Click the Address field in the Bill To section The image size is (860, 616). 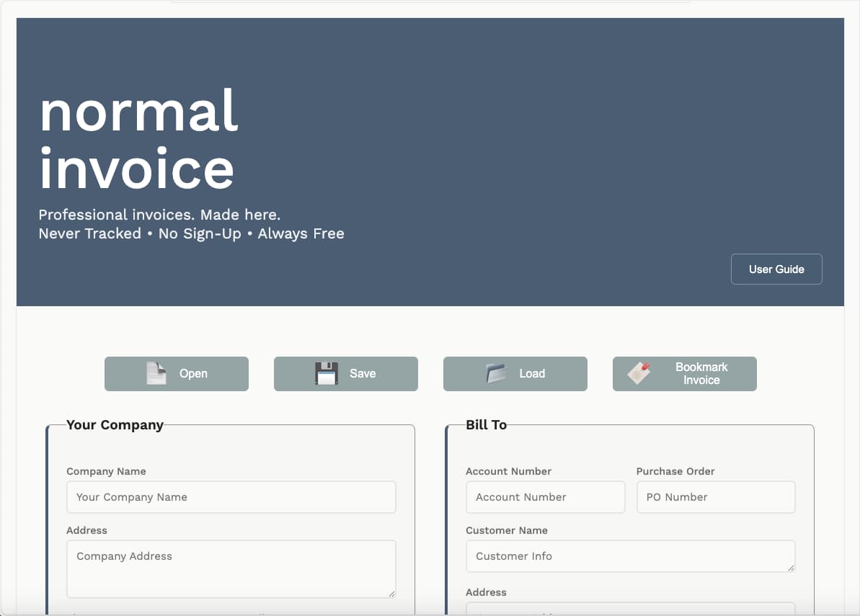[x=630, y=611]
